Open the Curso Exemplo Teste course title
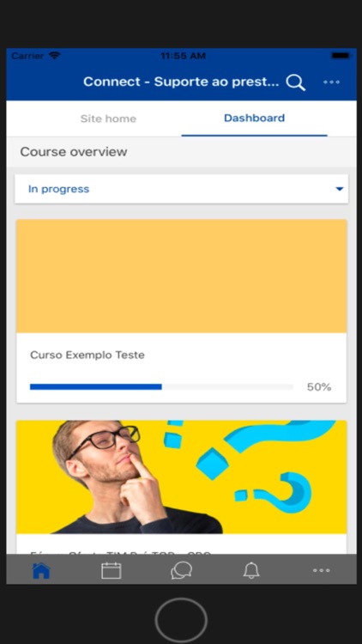 [x=87, y=355]
